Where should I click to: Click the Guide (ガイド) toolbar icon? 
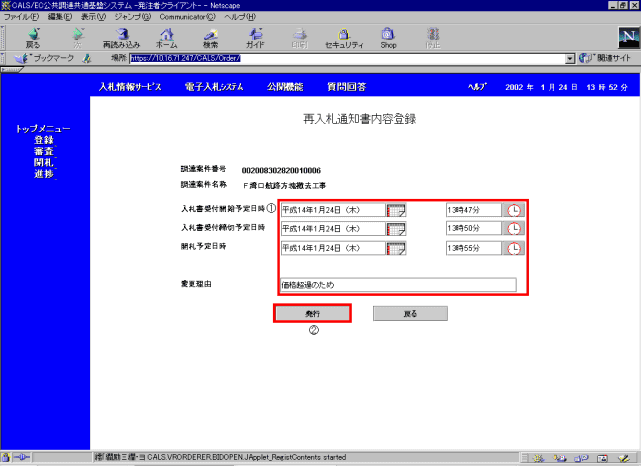pos(255,38)
